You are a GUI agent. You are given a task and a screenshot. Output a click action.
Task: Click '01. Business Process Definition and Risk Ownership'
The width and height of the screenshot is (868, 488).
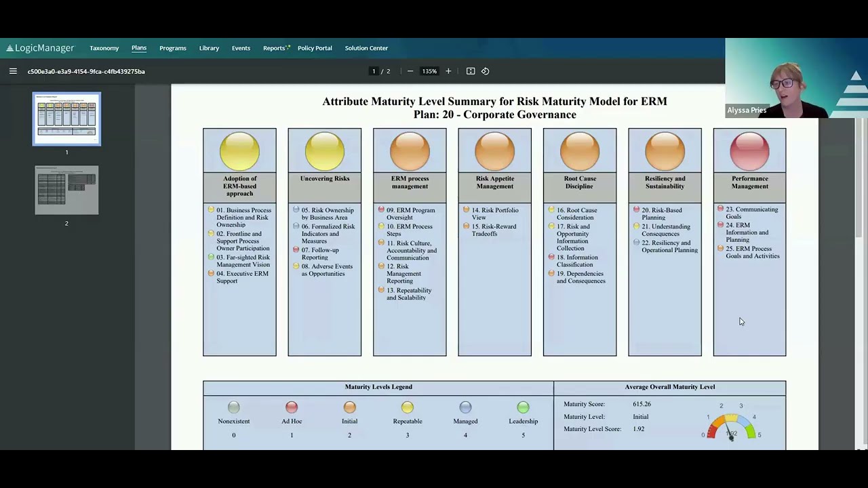pos(243,218)
